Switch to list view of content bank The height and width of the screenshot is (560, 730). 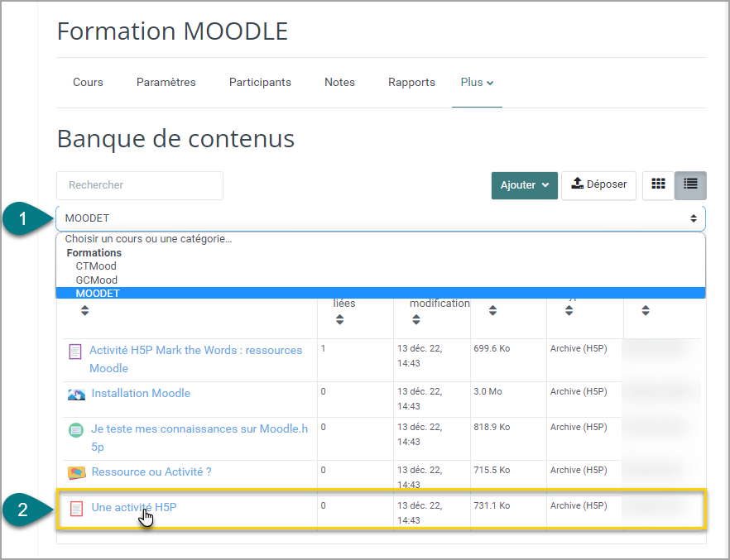[x=690, y=184]
